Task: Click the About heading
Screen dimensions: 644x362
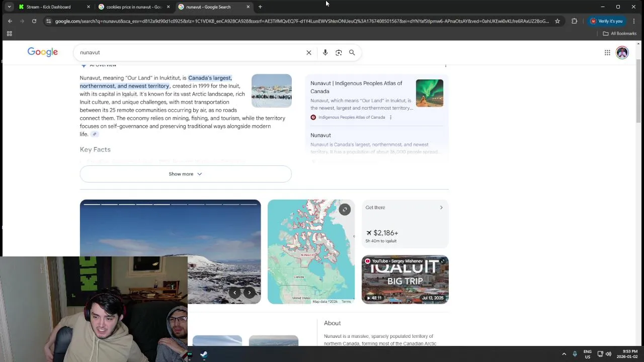Action: pos(333,323)
